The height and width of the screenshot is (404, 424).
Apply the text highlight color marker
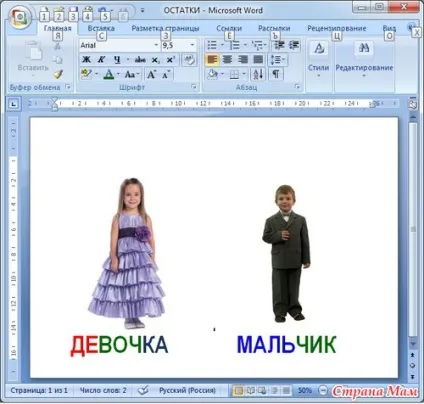(86, 74)
